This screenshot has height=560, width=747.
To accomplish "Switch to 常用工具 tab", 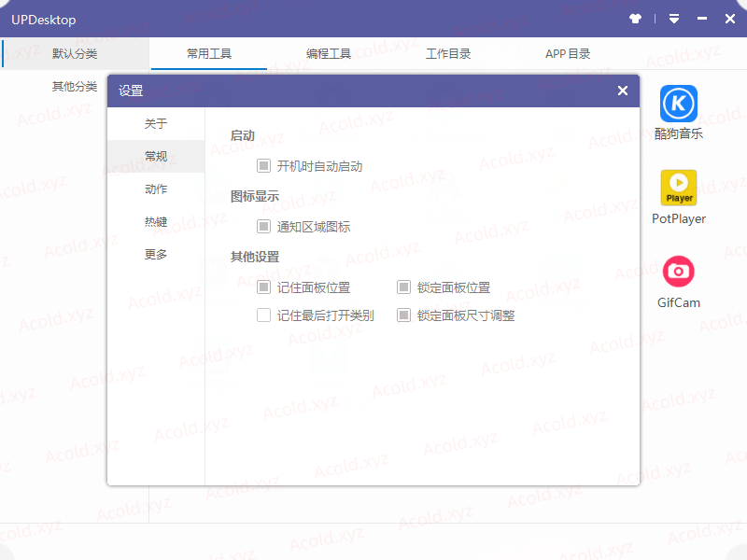I will [208, 54].
